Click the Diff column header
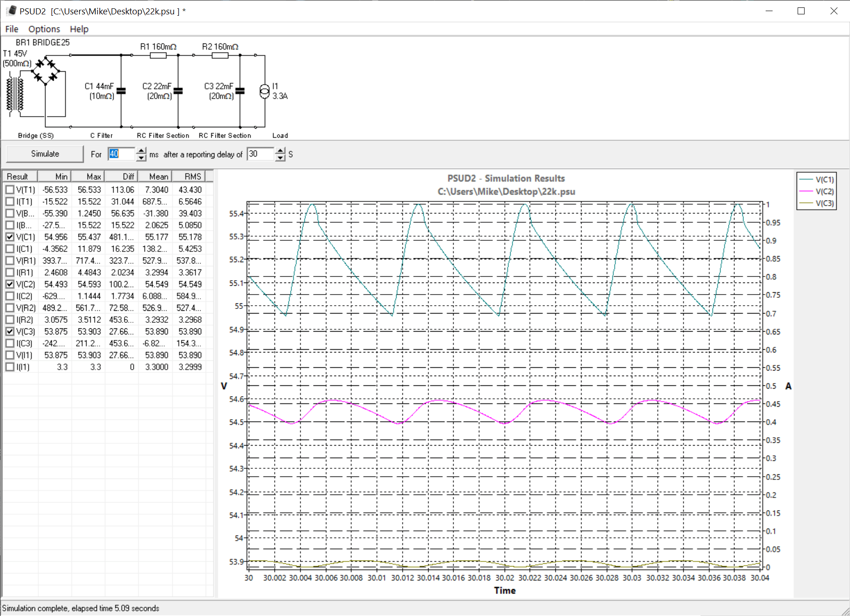This screenshot has height=616, width=850. pos(121,176)
